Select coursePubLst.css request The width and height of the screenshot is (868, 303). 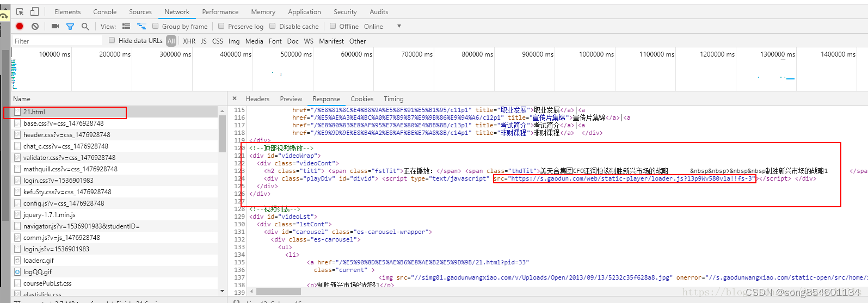(x=114, y=283)
